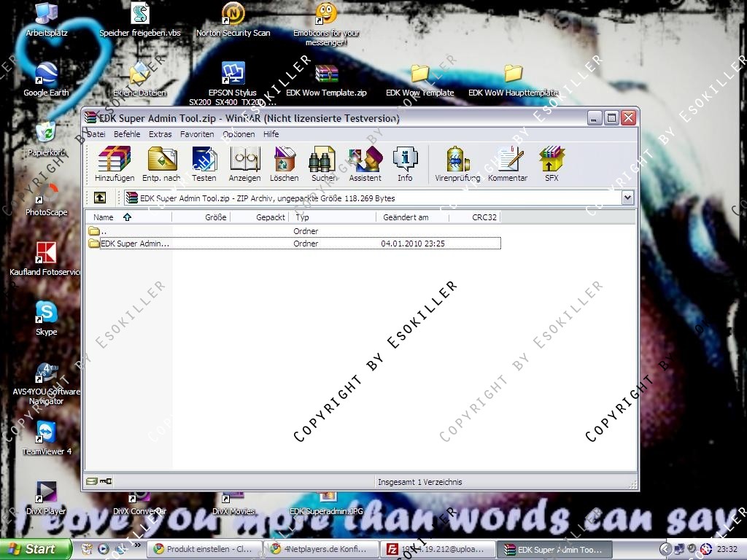Open the Datei menu
Image resolution: width=747 pixels, height=560 pixels.
point(96,134)
